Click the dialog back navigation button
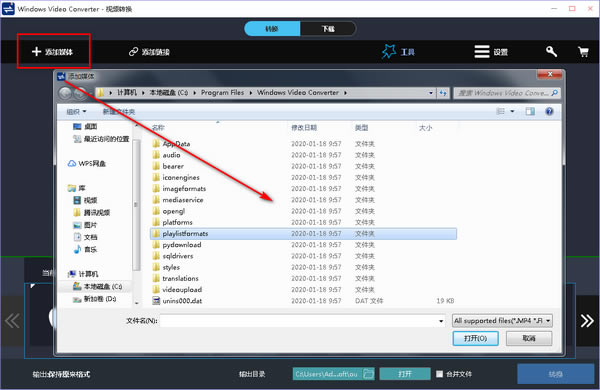 [x=65, y=93]
